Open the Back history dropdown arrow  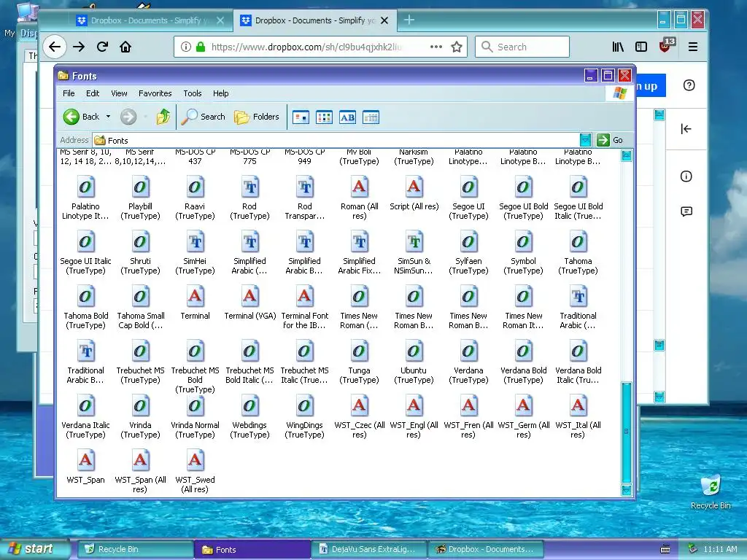(108, 117)
